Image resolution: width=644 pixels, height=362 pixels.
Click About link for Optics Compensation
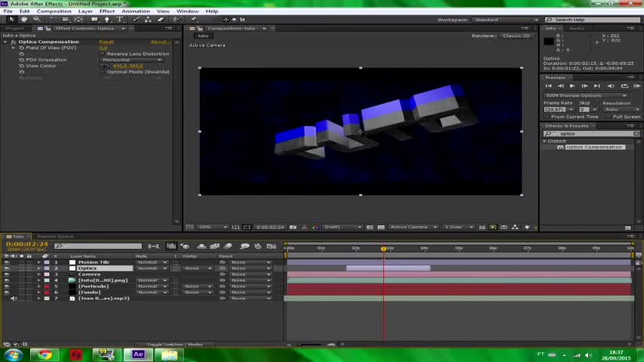160,42
